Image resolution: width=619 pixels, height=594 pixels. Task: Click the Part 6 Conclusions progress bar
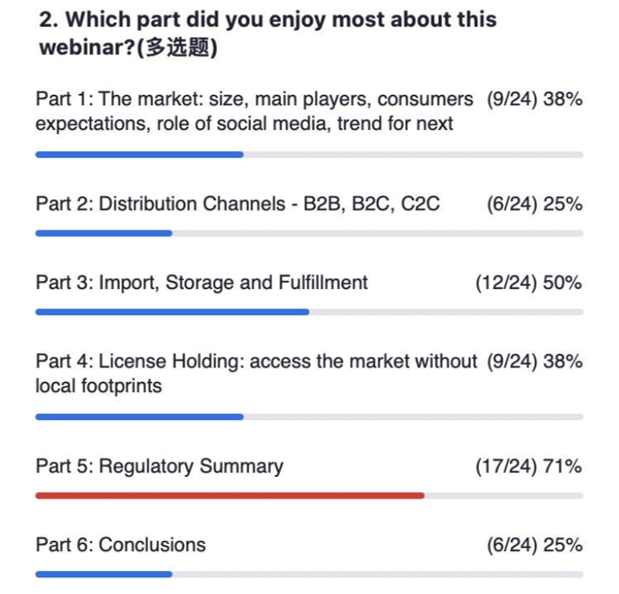point(309,574)
